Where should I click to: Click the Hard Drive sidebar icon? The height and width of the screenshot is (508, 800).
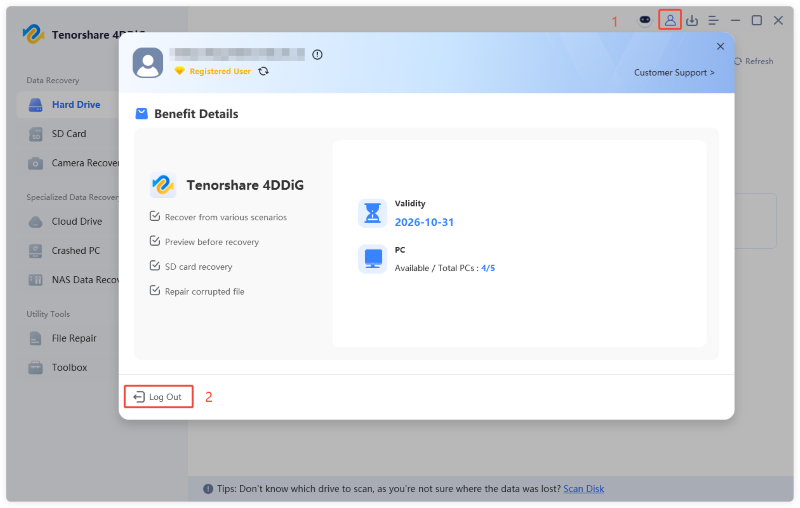pos(36,105)
